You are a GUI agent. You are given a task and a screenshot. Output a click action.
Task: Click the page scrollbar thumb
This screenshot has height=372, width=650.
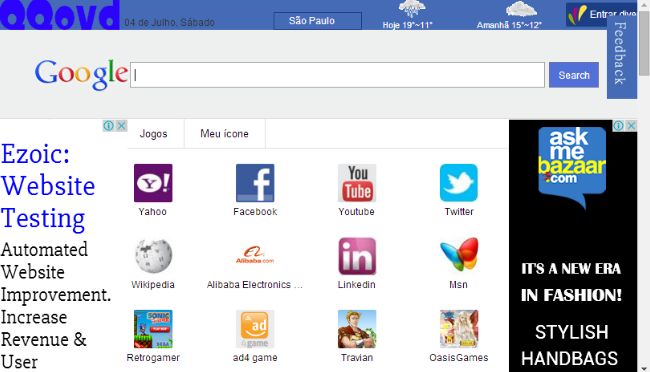(x=644, y=44)
